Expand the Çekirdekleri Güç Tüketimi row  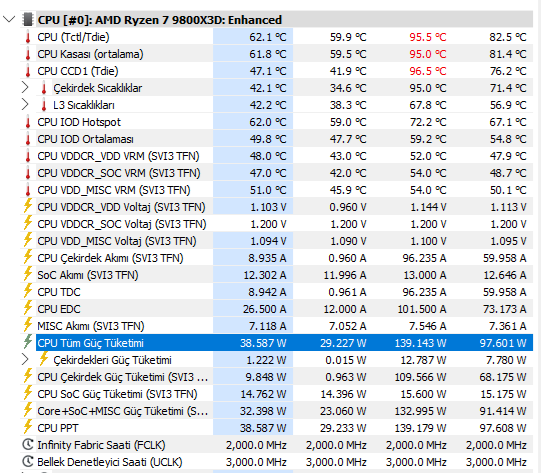coord(25,359)
